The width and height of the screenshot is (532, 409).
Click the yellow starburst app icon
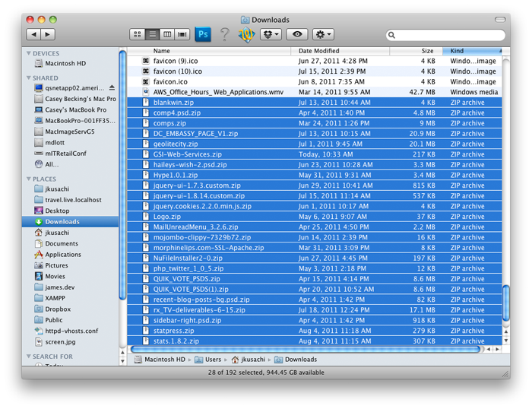247,35
